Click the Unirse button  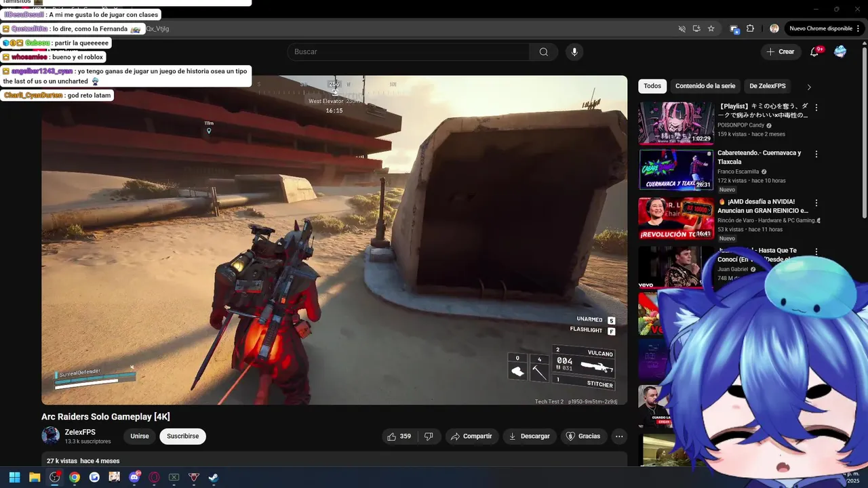click(x=140, y=436)
